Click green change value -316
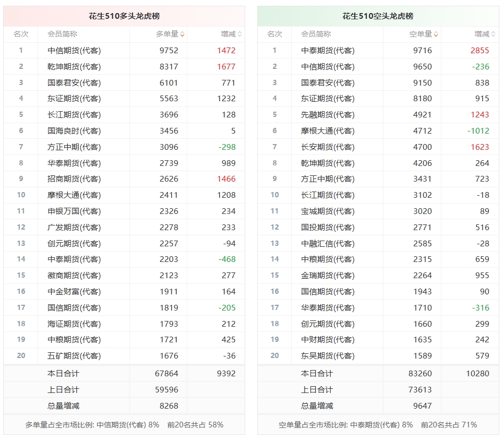This screenshot has width=504, height=441. [x=481, y=307]
